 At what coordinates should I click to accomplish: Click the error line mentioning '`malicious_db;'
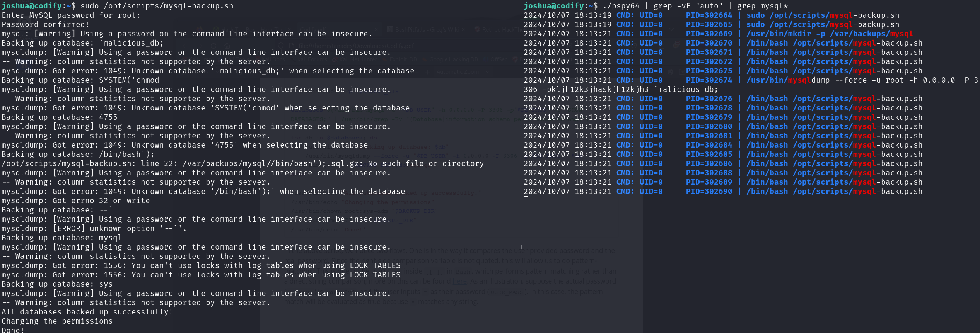tap(208, 71)
